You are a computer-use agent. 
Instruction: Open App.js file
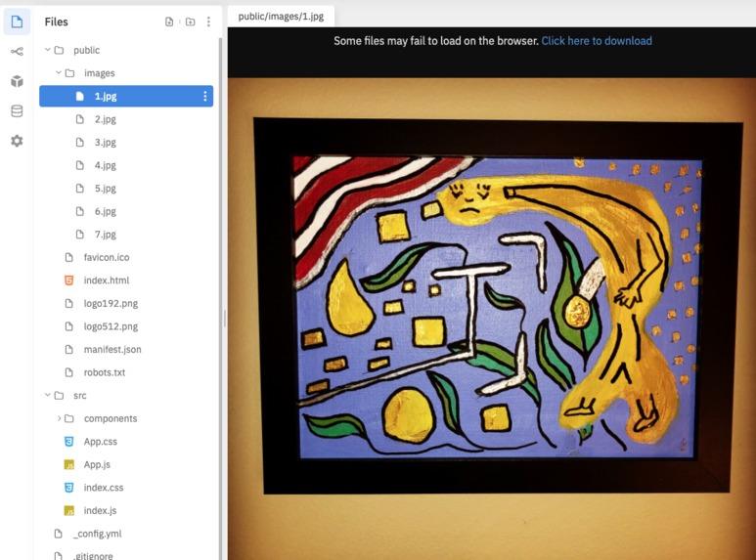pyautogui.click(x=97, y=464)
